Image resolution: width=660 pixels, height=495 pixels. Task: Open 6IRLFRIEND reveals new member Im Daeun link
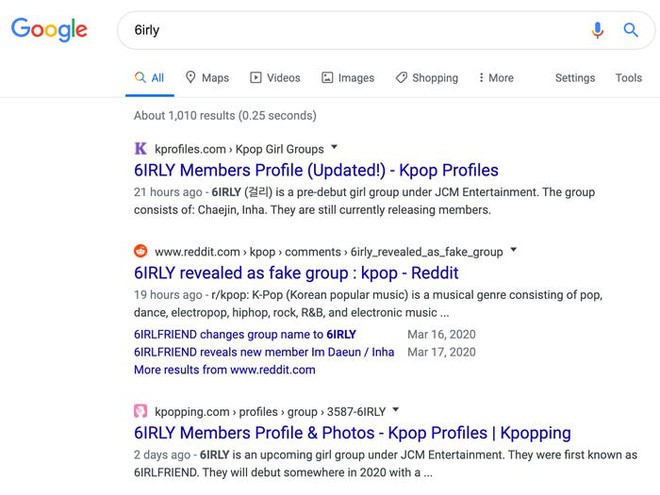(264, 352)
